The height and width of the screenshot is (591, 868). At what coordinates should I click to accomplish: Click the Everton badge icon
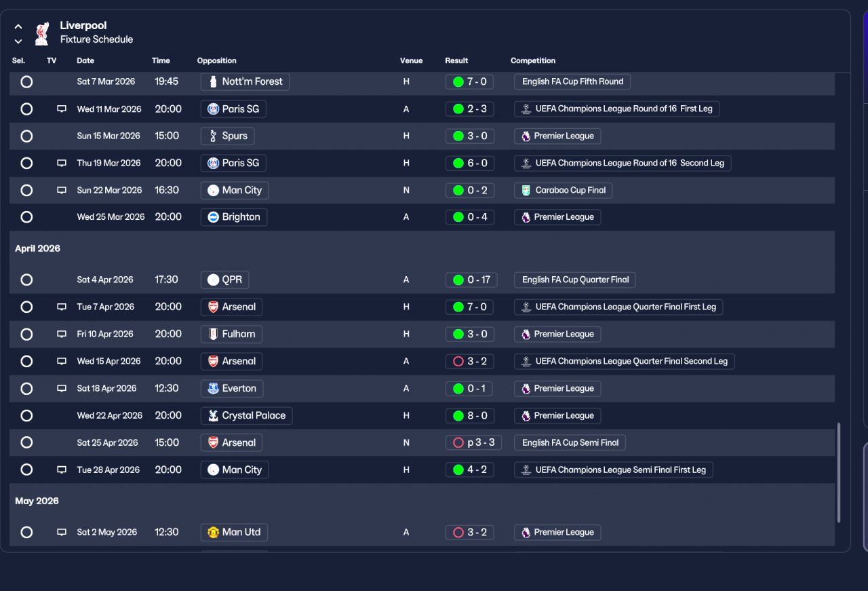coord(213,389)
